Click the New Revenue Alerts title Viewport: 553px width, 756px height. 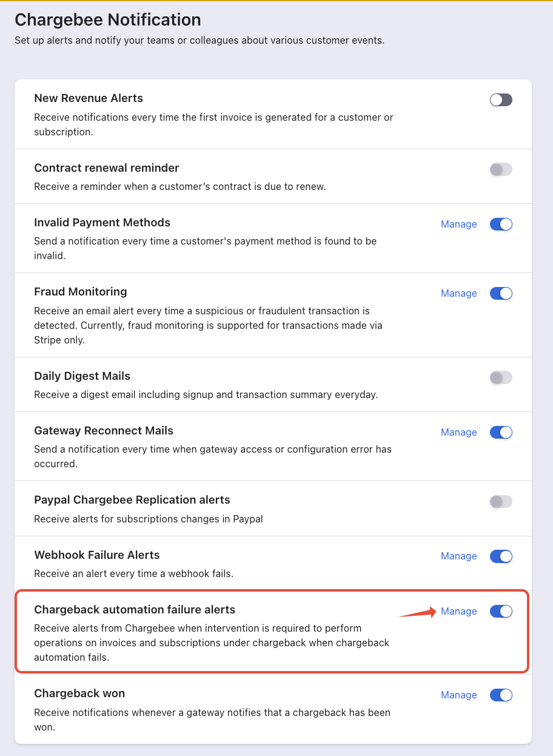tap(89, 98)
